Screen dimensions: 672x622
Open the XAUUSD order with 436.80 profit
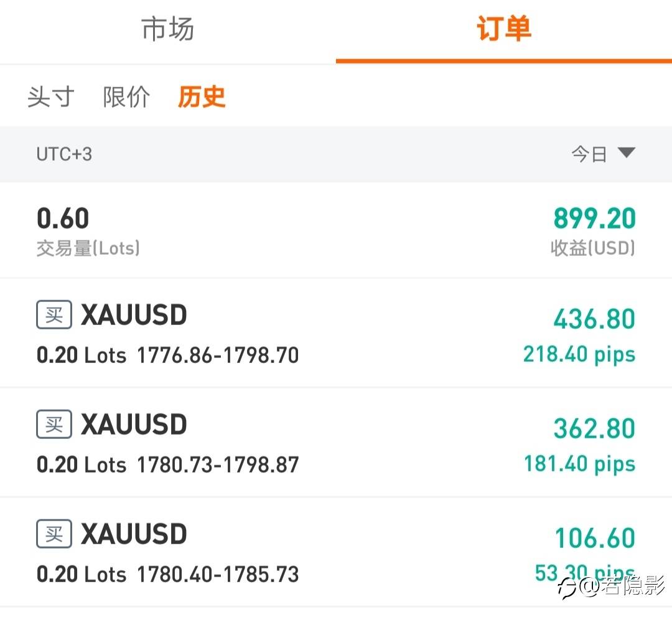coord(336,333)
